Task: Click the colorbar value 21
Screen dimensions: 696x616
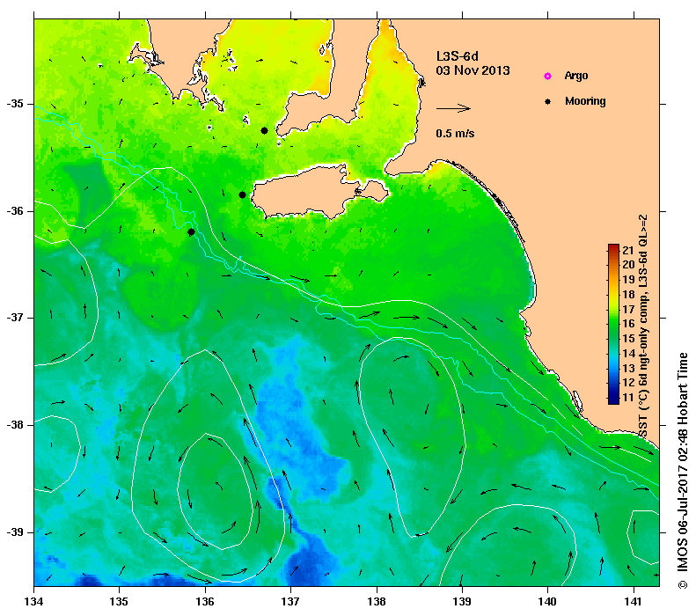Action: pos(628,250)
